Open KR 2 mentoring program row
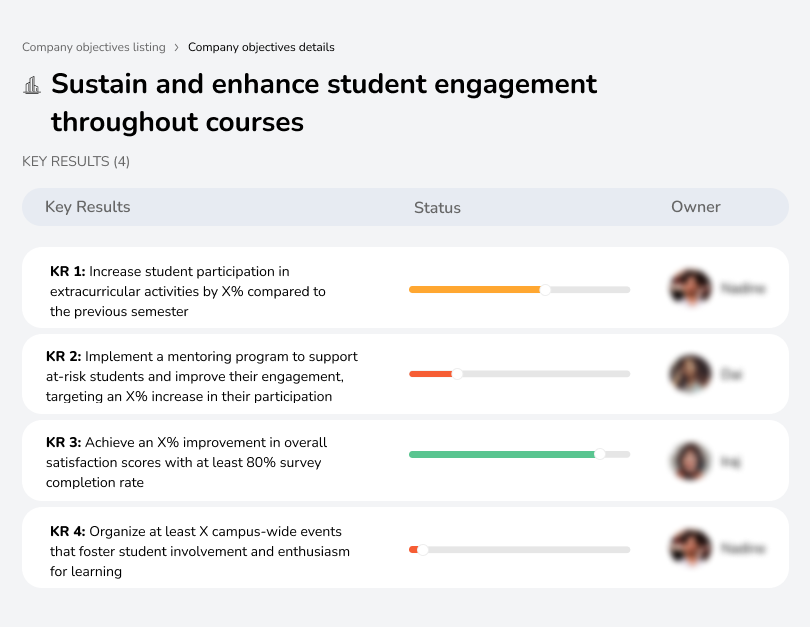Screen dimensions: 810x627 pyautogui.click(x=201, y=376)
